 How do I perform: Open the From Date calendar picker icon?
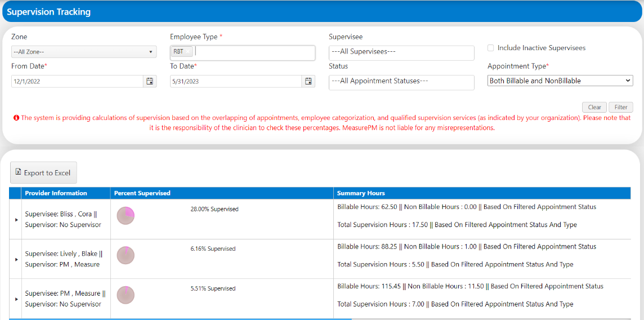click(150, 81)
